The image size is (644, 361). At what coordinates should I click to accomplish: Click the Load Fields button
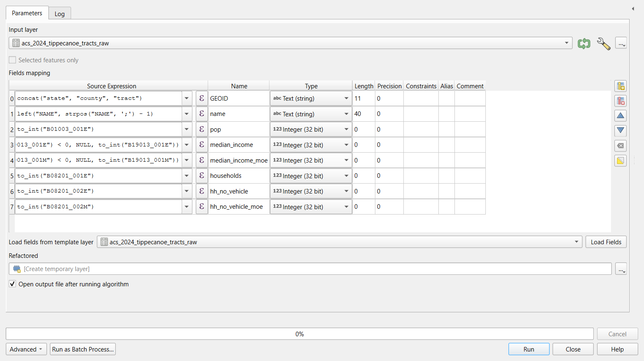pyautogui.click(x=606, y=242)
